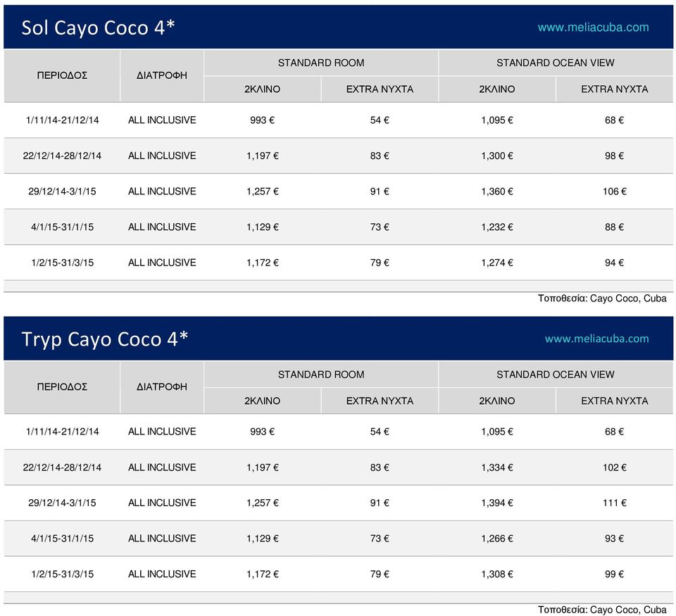676x616 pixels.
Task: Click Sol 1,360 € ocean view price
Action: click(x=497, y=191)
